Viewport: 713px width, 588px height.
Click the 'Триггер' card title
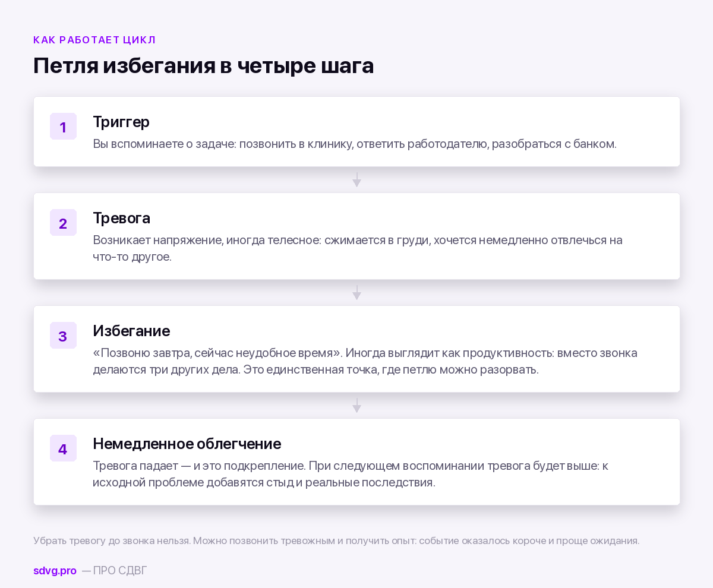tap(121, 122)
